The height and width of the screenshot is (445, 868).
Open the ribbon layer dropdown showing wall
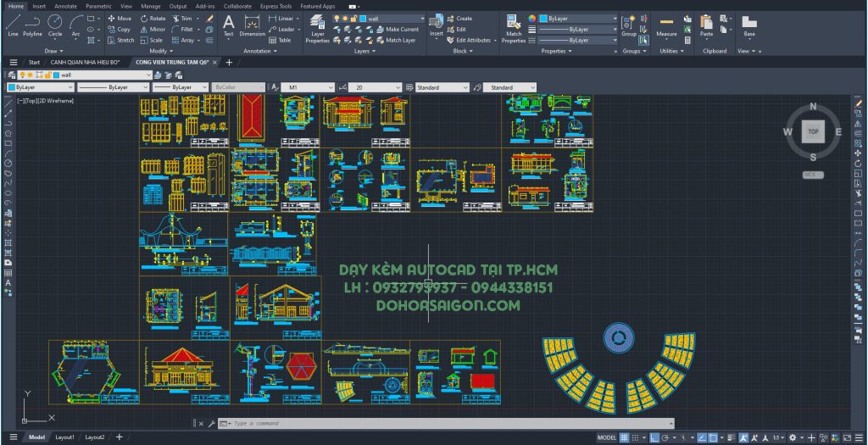pyautogui.click(x=379, y=19)
